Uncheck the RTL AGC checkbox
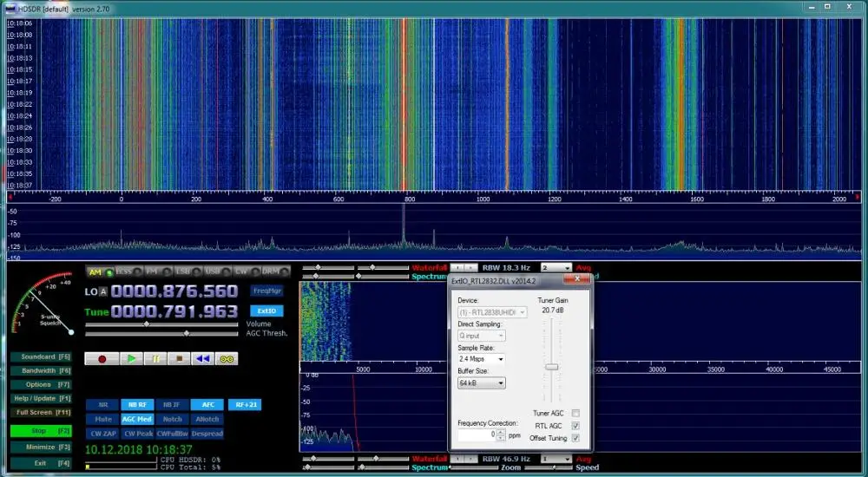Viewport: 868px width, 477px height. tap(575, 426)
